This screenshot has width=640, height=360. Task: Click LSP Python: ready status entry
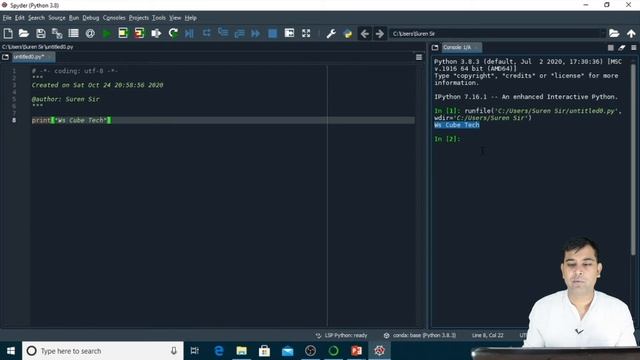click(x=342, y=336)
